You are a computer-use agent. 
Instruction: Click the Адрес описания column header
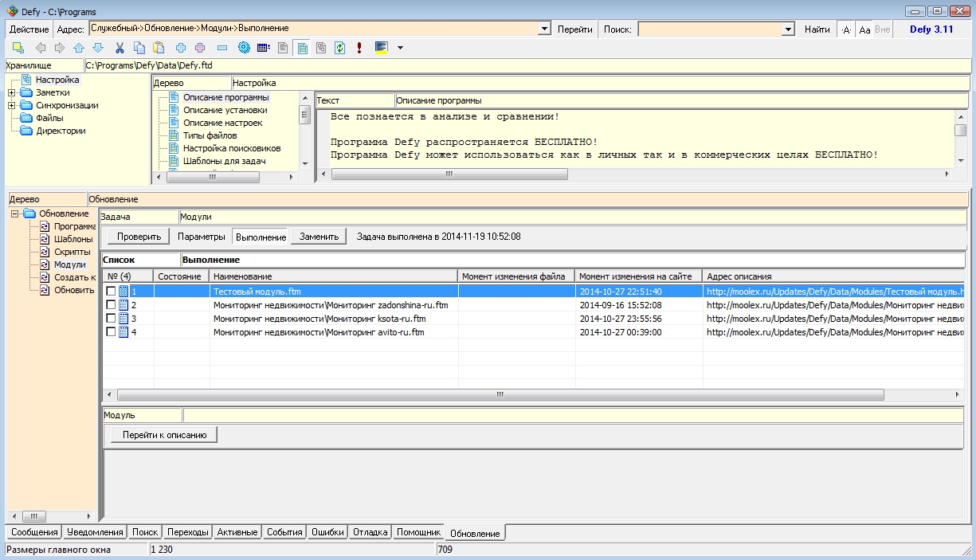click(833, 276)
